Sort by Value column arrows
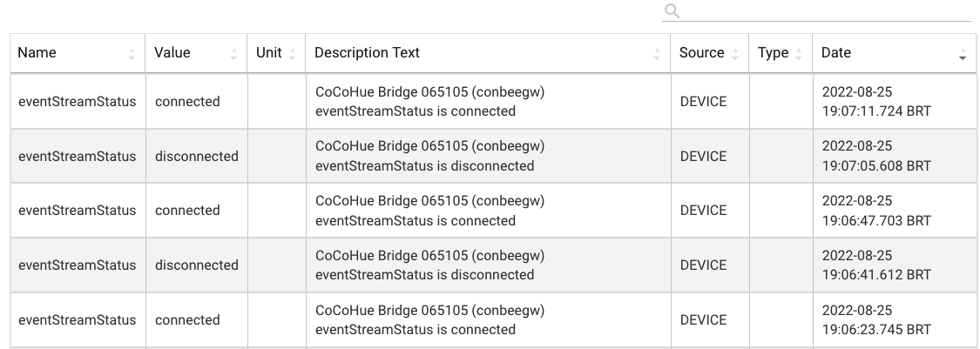This screenshot has width=980, height=349. click(233, 54)
